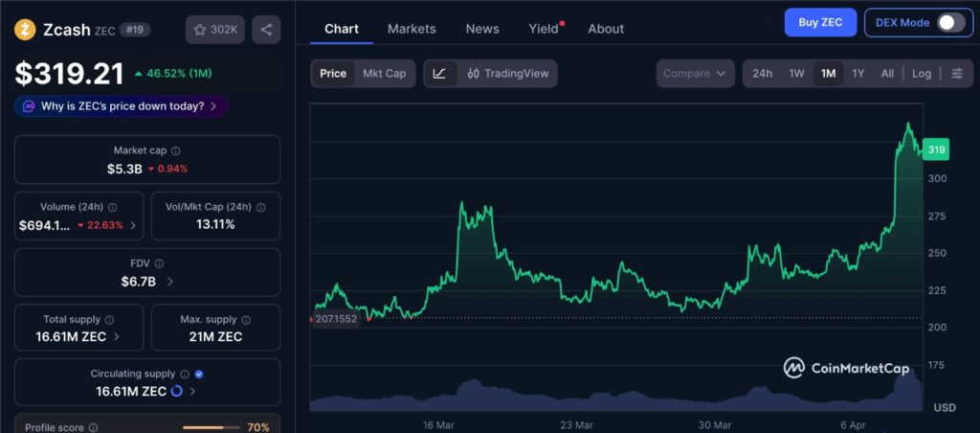The image size is (980, 433).
Task: Open the About tab
Action: (x=606, y=29)
